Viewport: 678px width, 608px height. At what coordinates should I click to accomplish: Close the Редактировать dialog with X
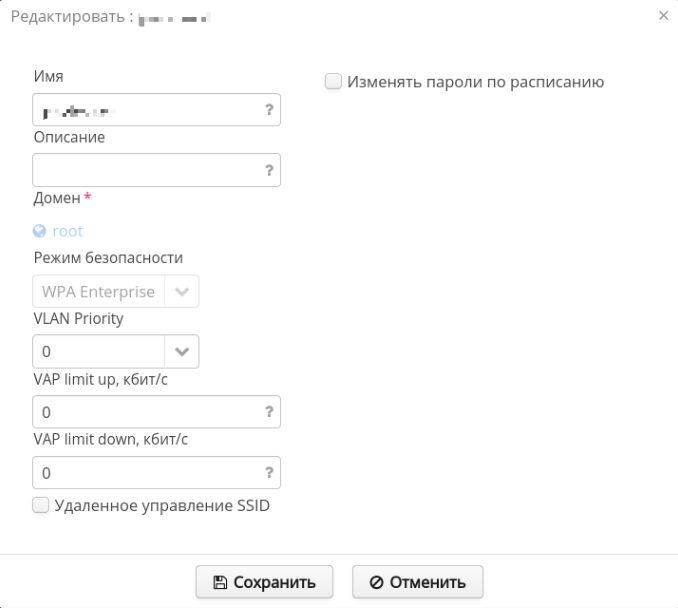tap(664, 17)
